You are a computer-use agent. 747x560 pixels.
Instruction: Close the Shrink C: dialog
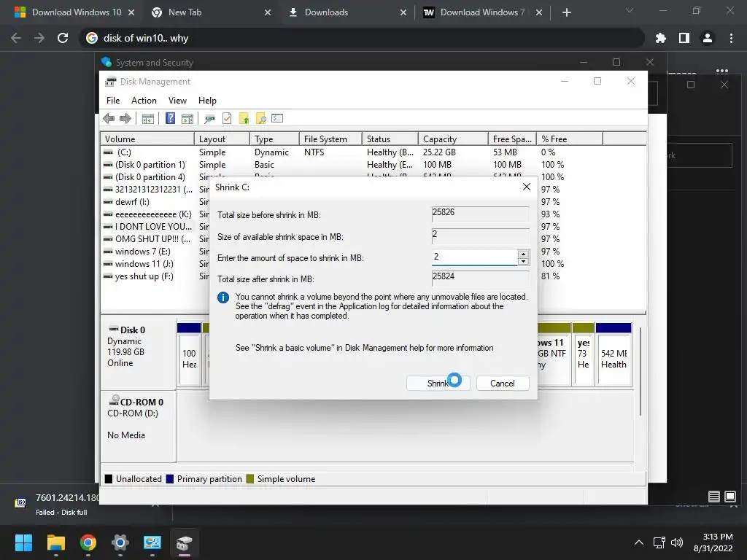coord(527,187)
